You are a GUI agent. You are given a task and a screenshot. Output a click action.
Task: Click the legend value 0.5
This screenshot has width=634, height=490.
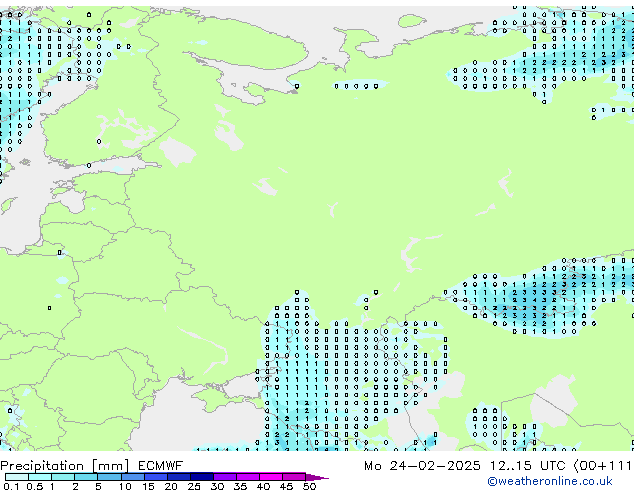[x=35, y=486]
